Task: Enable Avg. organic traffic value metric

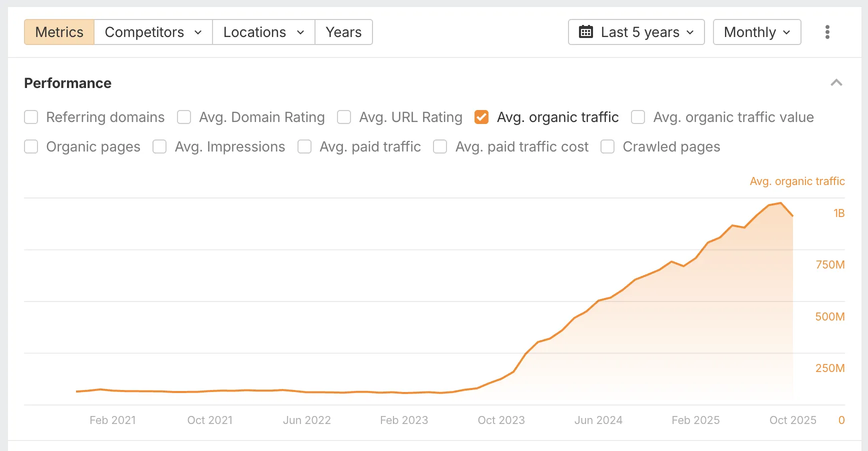Action: coord(638,117)
